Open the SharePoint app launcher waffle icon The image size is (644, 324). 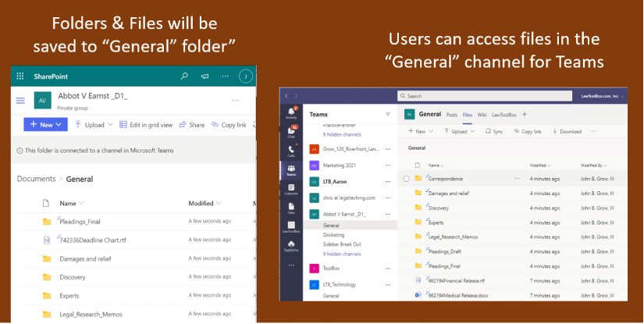20,76
